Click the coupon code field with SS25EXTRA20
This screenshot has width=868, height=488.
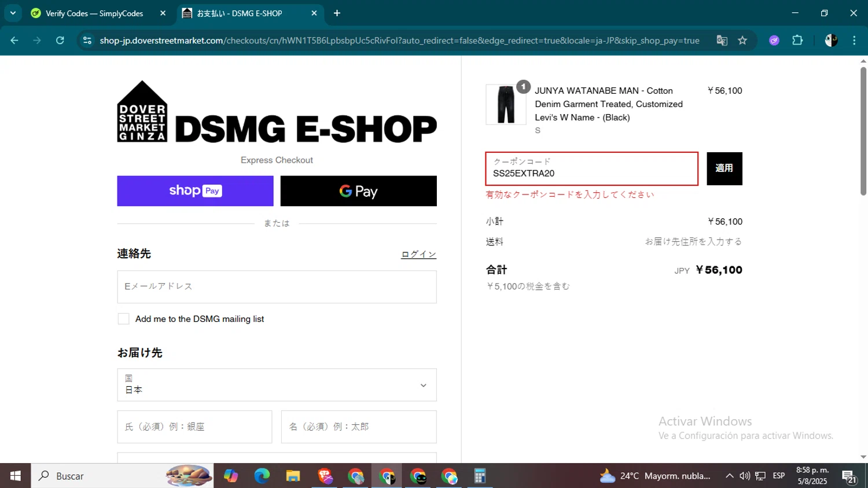[591, 168]
